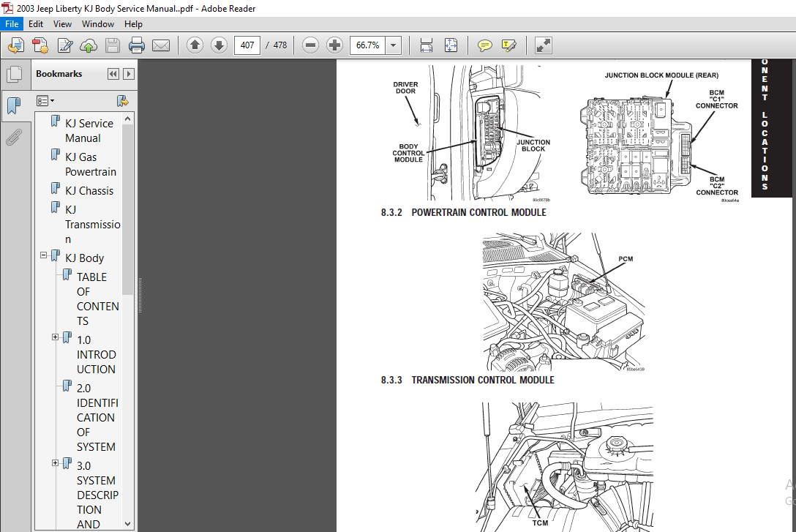
Task: Go to previous page with up arrow
Action: [195, 45]
